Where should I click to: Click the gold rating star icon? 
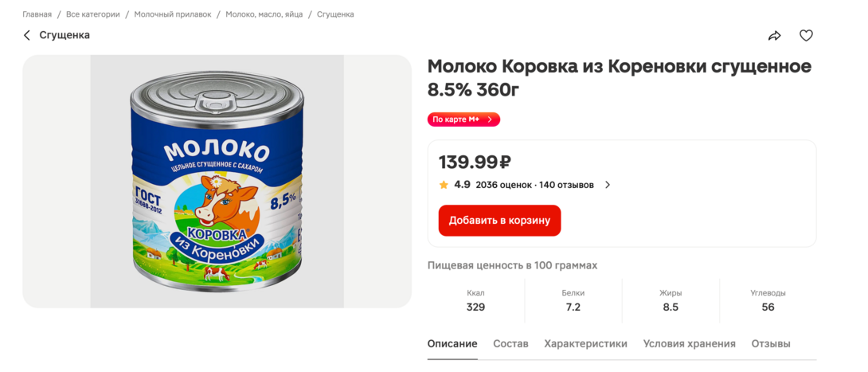click(x=444, y=185)
